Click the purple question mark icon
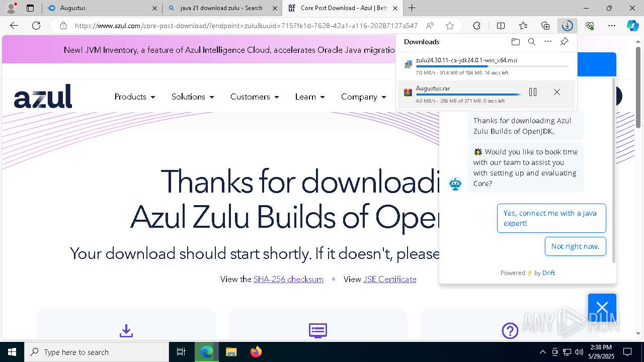Screen dimensions: 644x362 (510, 330)
